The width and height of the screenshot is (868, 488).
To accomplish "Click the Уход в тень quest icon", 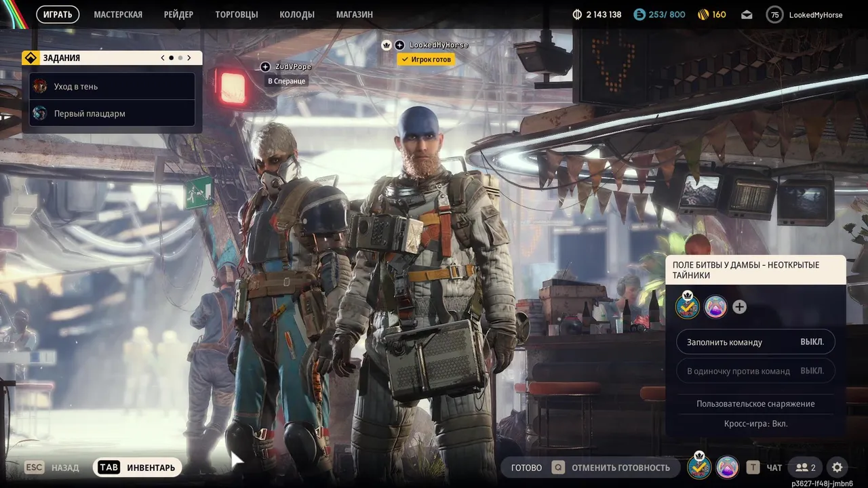I will click(x=40, y=86).
